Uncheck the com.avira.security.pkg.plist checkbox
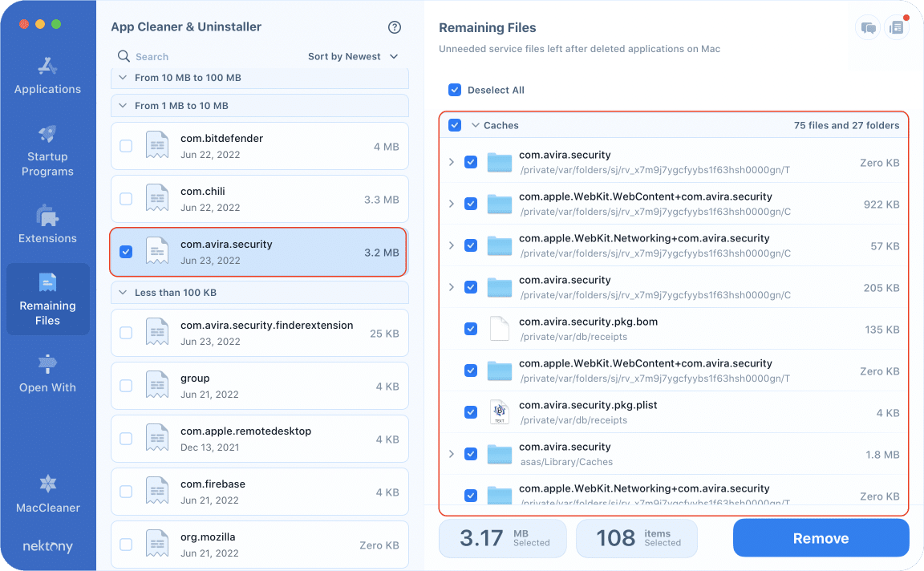 [471, 412]
